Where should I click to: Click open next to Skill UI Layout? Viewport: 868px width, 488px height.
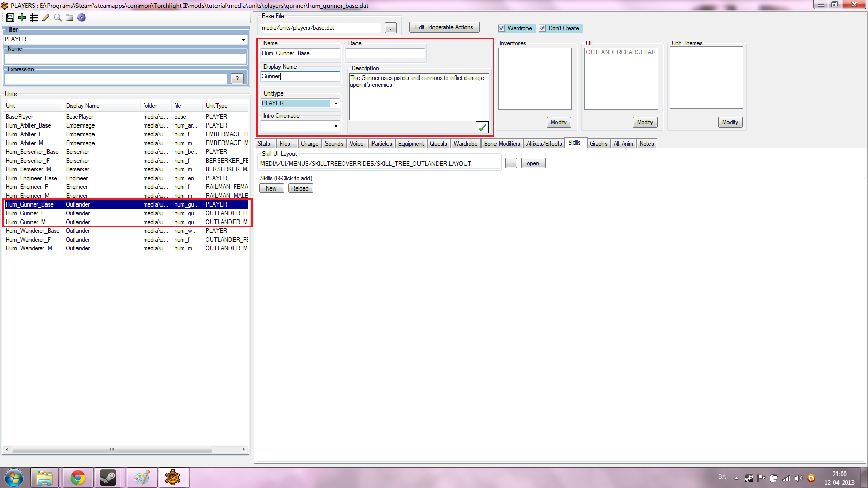(533, 163)
